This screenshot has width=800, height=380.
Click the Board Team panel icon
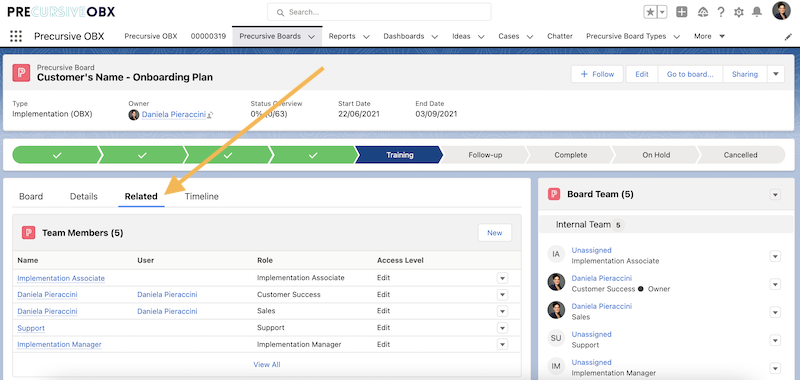click(554, 194)
